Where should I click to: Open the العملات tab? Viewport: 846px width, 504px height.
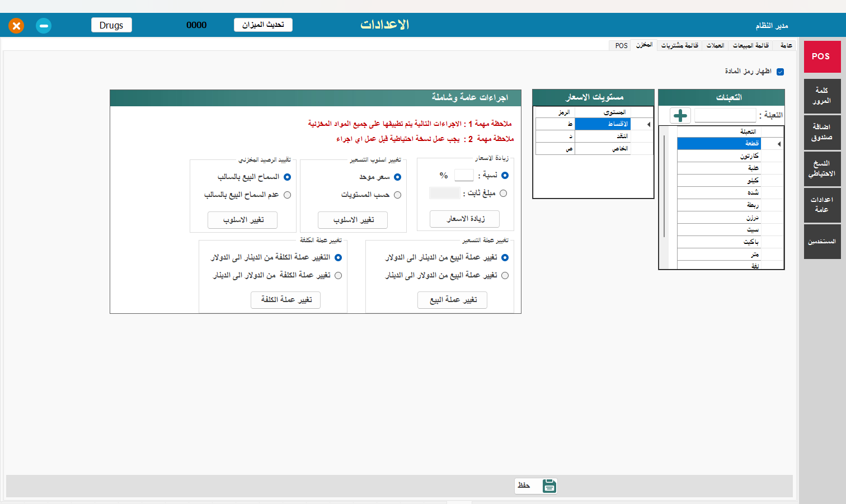pos(715,45)
